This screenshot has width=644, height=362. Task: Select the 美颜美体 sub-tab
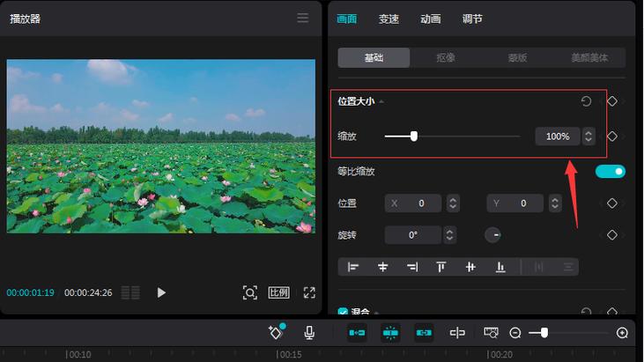click(x=589, y=58)
